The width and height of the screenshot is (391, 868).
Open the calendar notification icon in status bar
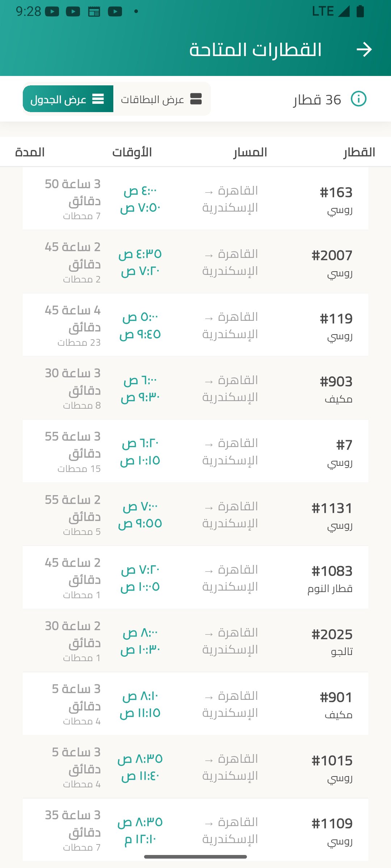coord(94,12)
